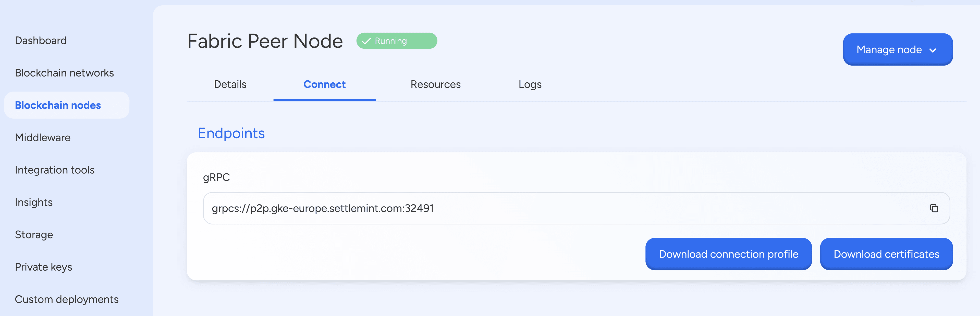Select the Connect tab
This screenshot has height=316, width=980.
pyautogui.click(x=325, y=84)
